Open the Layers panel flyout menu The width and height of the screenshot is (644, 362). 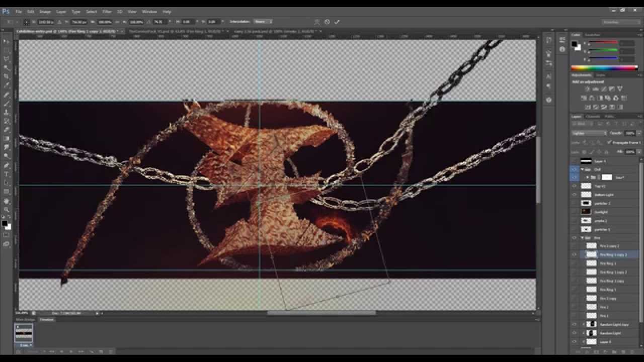coord(639,116)
